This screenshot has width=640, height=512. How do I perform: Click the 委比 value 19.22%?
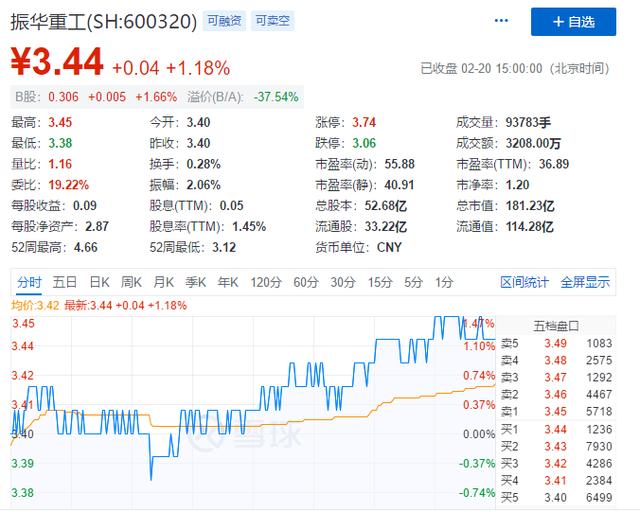pyautogui.click(x=69, y=185)
